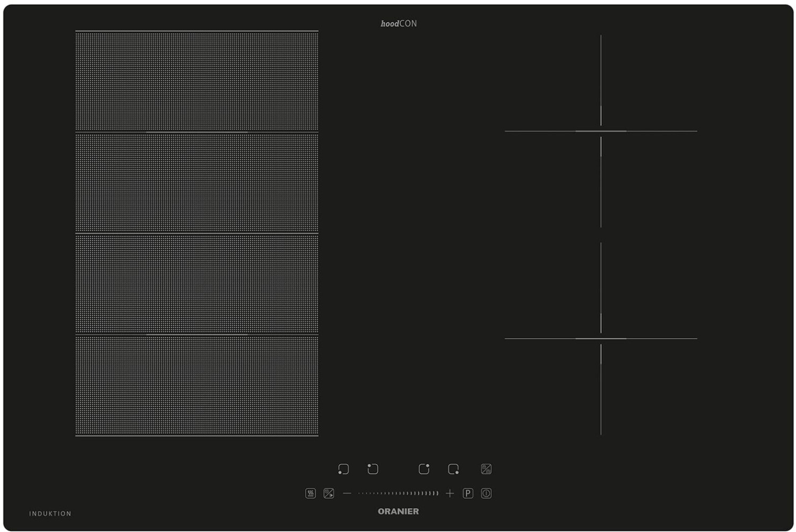Toggle the lock/timer icon above the power button

coord(486,469)
